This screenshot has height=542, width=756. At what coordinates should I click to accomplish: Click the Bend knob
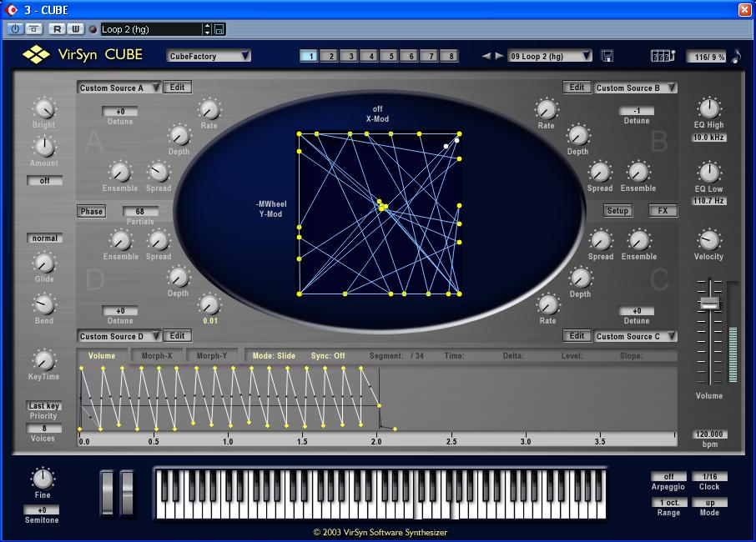pos(44,304)
